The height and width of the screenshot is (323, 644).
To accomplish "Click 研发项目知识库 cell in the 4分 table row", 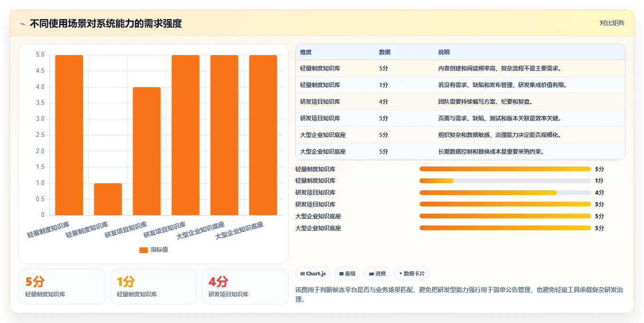I will 320,101.
